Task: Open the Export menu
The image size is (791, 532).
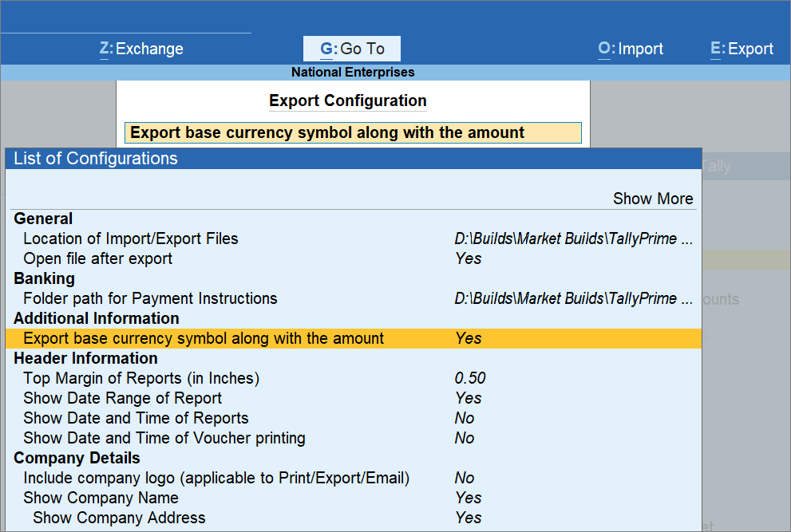Action: click(742, 49)
